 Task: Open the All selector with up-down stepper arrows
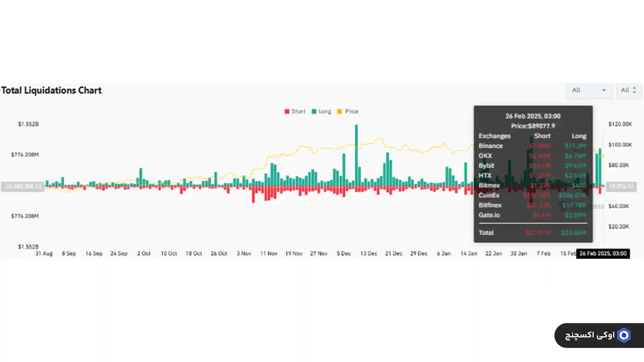click(629, 90)
